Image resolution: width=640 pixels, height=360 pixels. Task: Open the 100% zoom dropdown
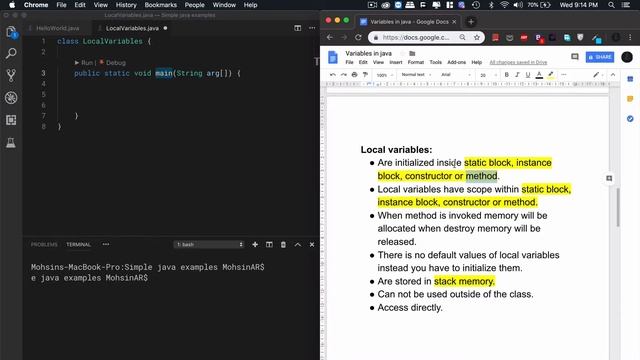(x=384, y=75)
